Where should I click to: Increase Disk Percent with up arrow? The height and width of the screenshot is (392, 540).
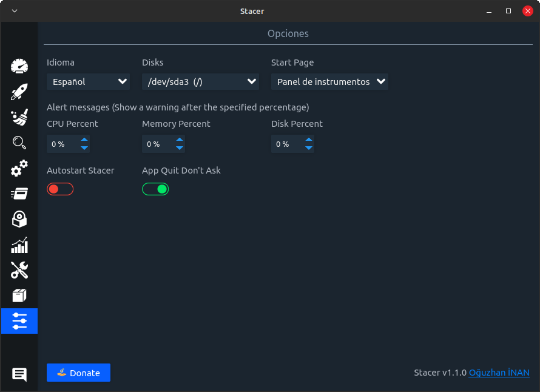[309, 140]
